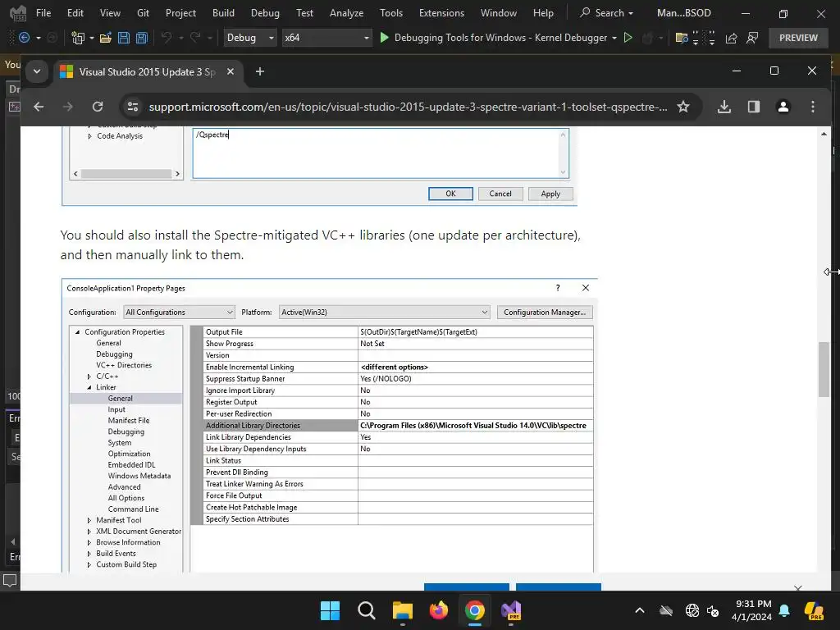Open the x64 solution platform dropdown
840x630 pixels.
tap(326, 38)
